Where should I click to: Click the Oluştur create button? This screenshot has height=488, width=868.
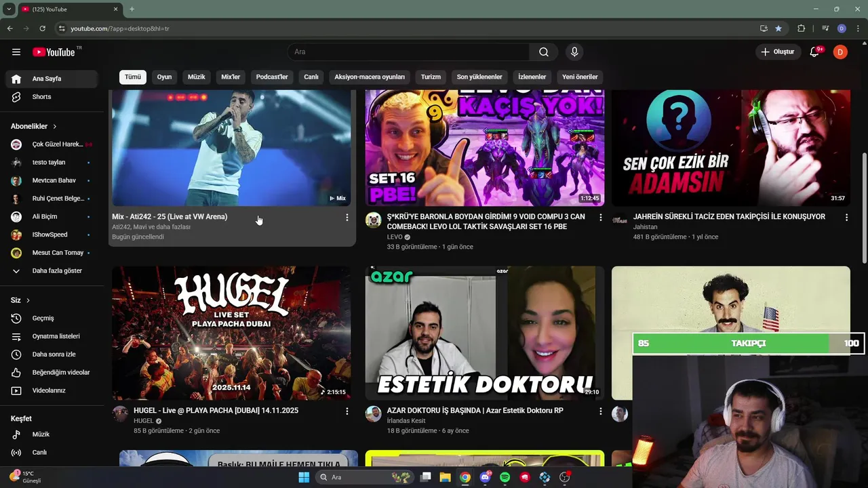click(778, 52)
